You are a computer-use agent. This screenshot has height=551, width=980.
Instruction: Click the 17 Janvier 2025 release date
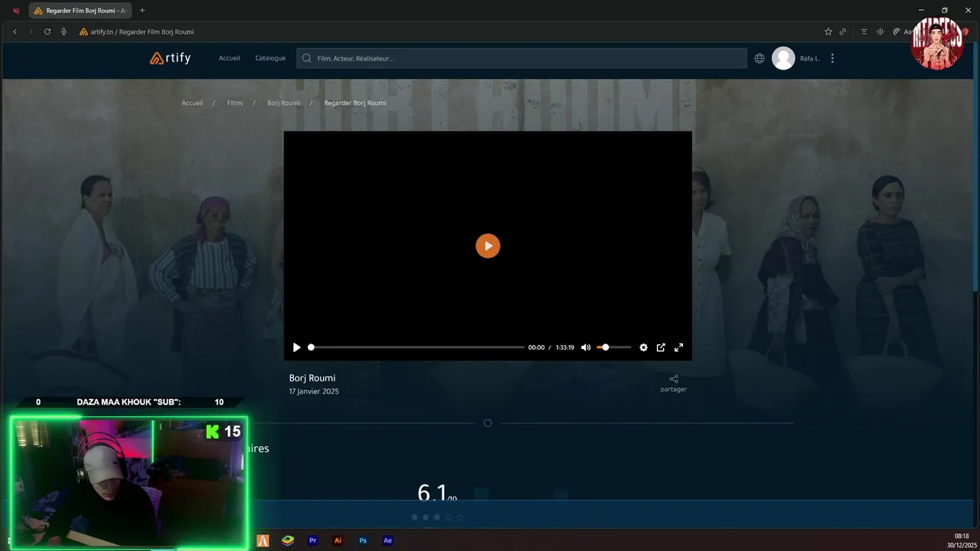pyautogui.click(x=314, y=391)
